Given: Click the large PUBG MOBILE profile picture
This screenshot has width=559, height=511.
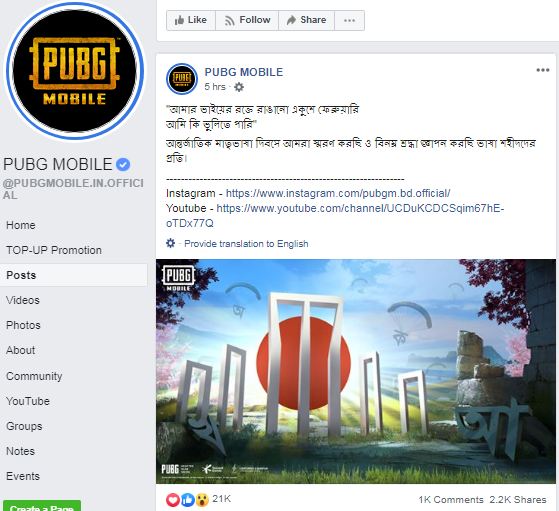Looking at the screenshot, I should coord(75,71).
